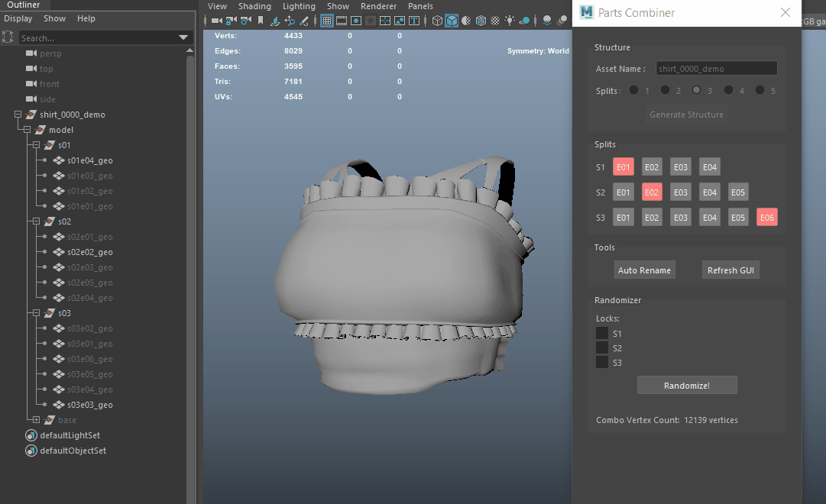
Task: Click the camera bookmarks icon
Action: [261, 21]
